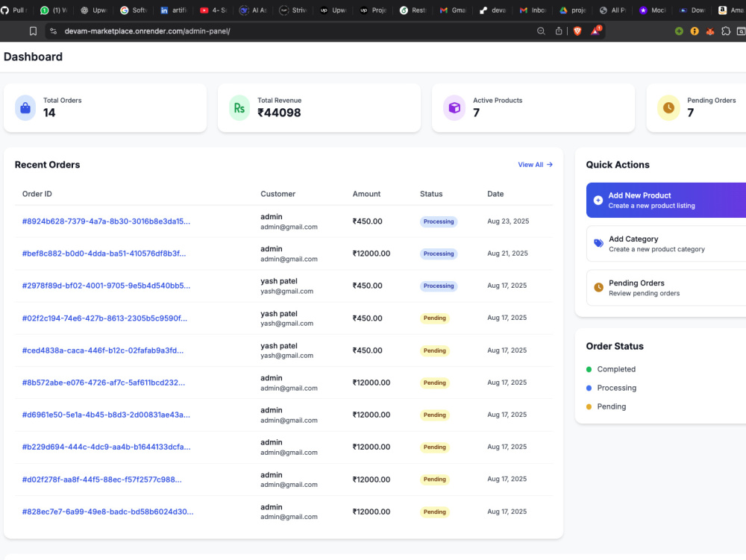Switch to Gmail Inbox tab
Screen dimensions: 746x560
point(533,10)
